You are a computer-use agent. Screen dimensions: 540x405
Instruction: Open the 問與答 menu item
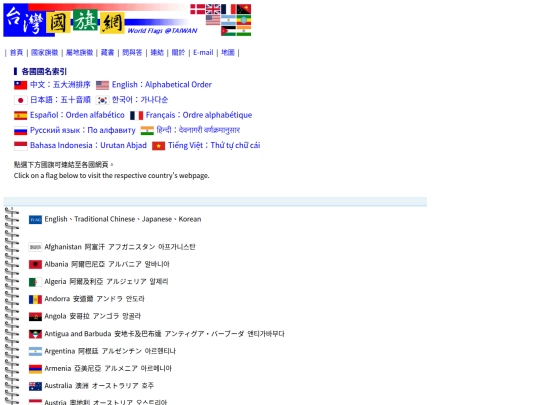coord(132,52)
